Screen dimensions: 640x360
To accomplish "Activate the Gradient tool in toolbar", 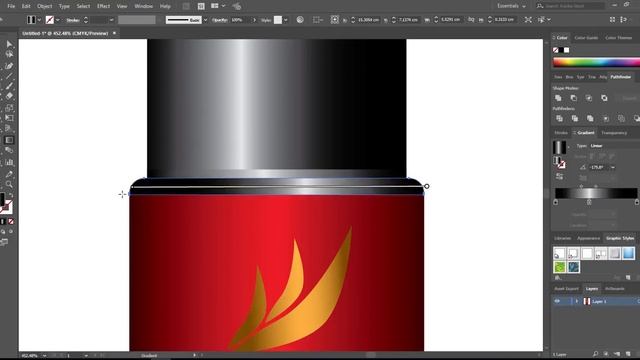I will pyautogui.click(x=9, y=140).
